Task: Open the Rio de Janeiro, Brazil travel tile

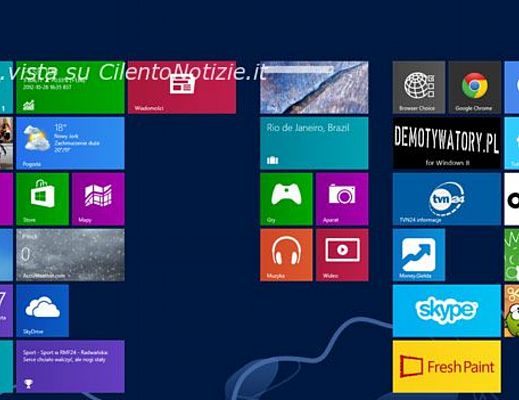Action: (x=314, y=143)
